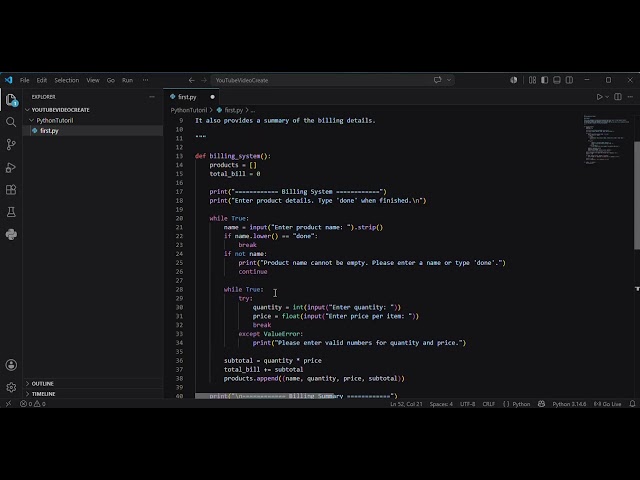640x480 pixels.
Task: Run the Python file with play icon
Action: [x=599, y=97]
